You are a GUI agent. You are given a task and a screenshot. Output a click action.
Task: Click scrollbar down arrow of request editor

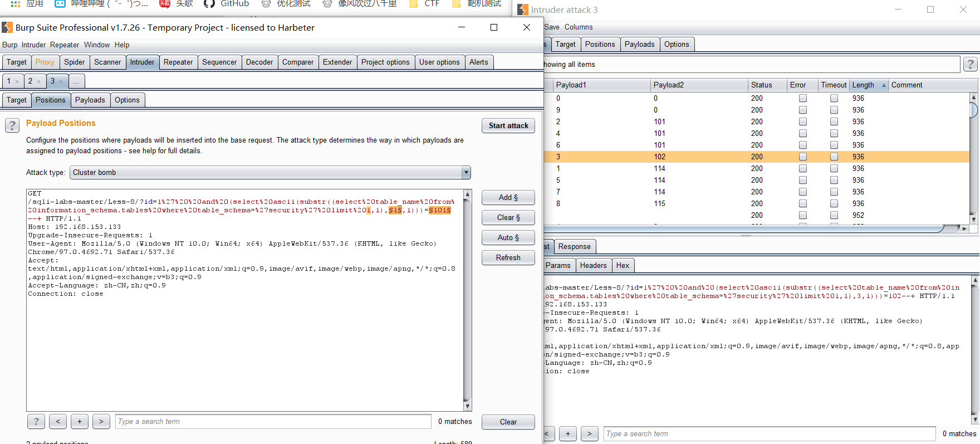pos(468,407)
